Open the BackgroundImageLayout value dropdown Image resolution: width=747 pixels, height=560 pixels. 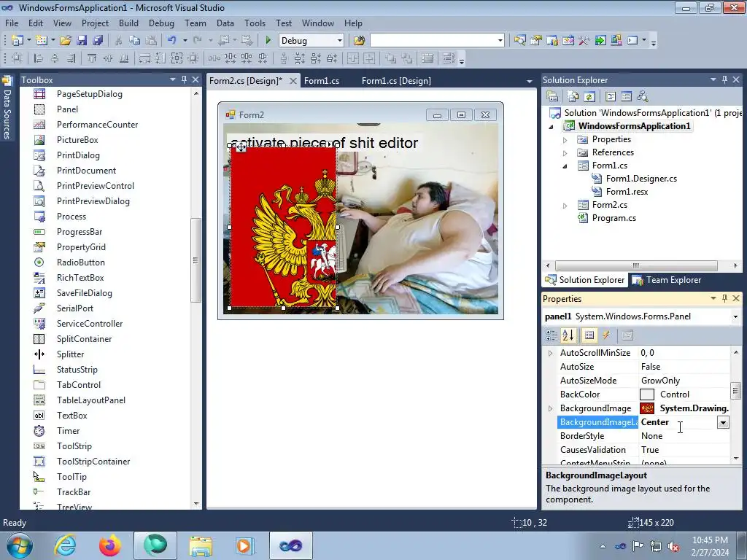pyautogui.click(x=723, y=422)
